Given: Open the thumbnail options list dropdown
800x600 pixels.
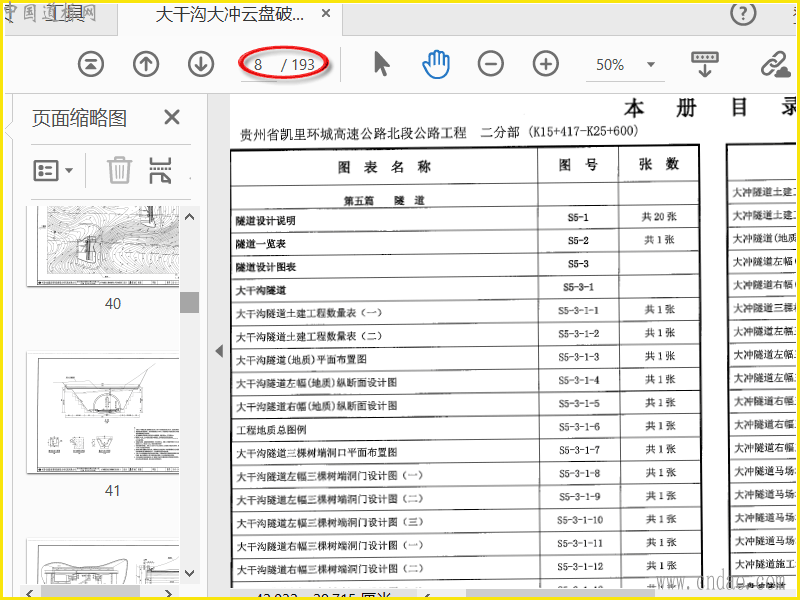Looking at the screenshot, I should [53, 170].
